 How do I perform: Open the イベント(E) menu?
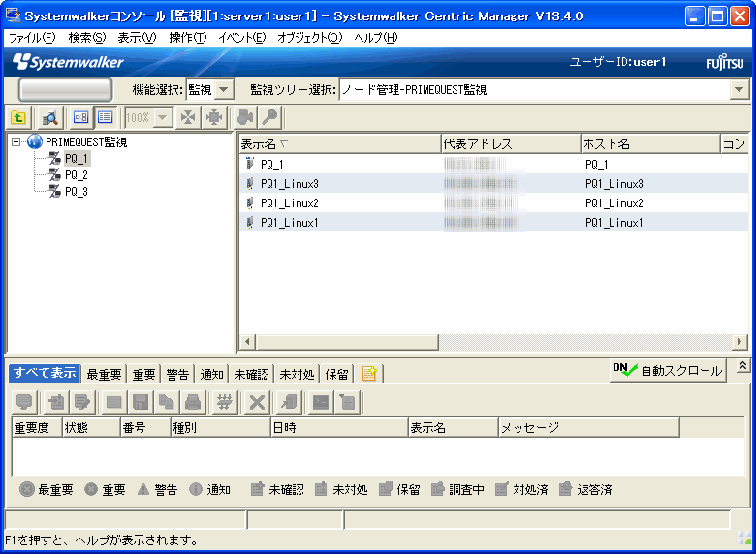(x=242, y=38)
